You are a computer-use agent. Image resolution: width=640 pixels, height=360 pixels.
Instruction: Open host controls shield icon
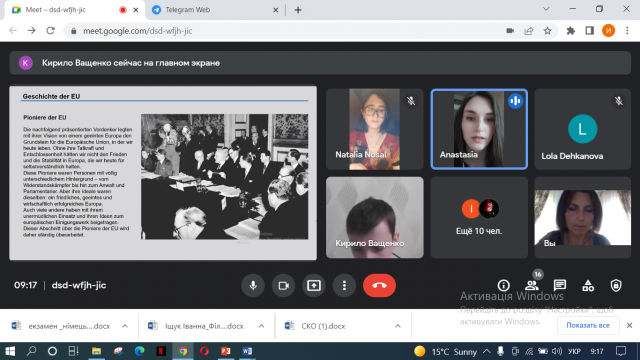(616, 285)
